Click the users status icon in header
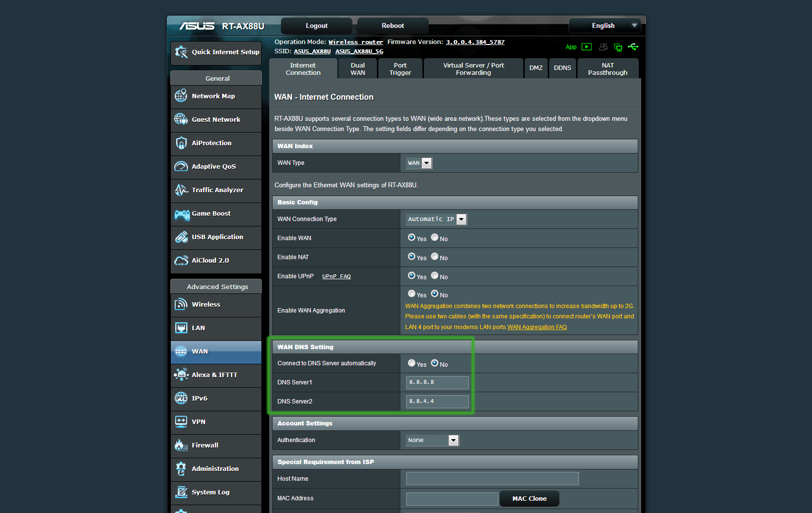Viewport: 812px width, 513px height. (603, 47)
